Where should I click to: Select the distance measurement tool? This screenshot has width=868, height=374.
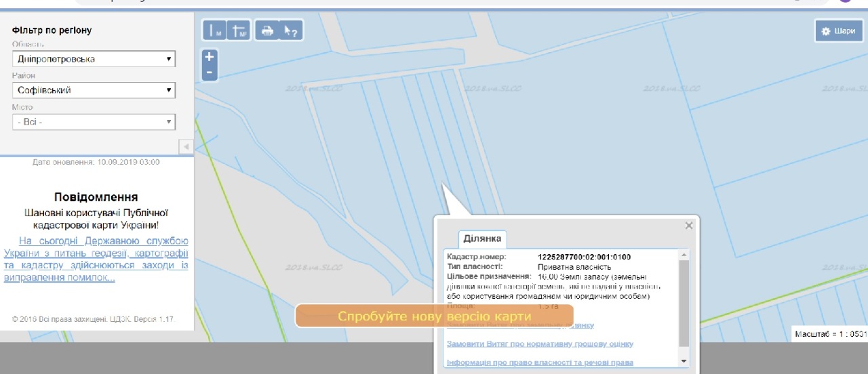[x=215, y=30]
